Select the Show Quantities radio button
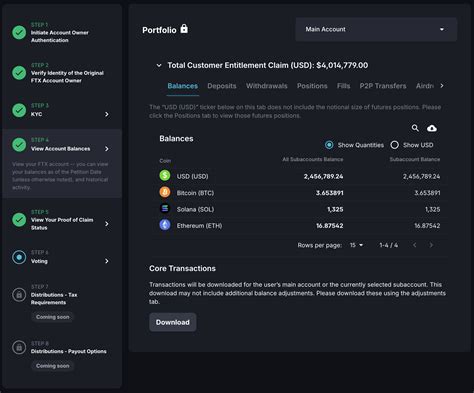 click(x=329, y=145)
